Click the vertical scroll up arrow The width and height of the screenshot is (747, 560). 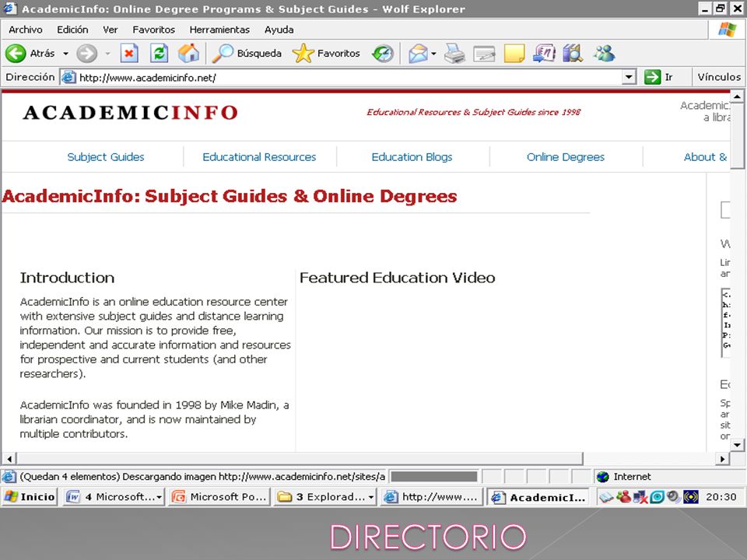[x=738, y=96]
